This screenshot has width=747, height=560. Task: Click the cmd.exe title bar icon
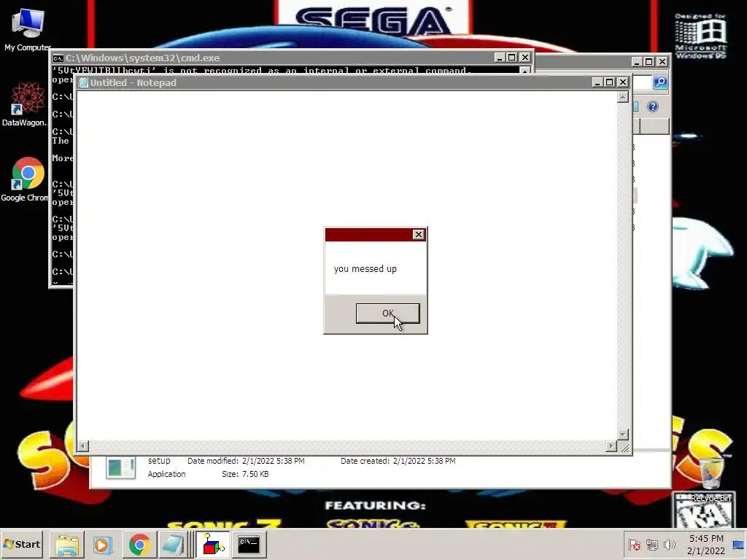58,58
